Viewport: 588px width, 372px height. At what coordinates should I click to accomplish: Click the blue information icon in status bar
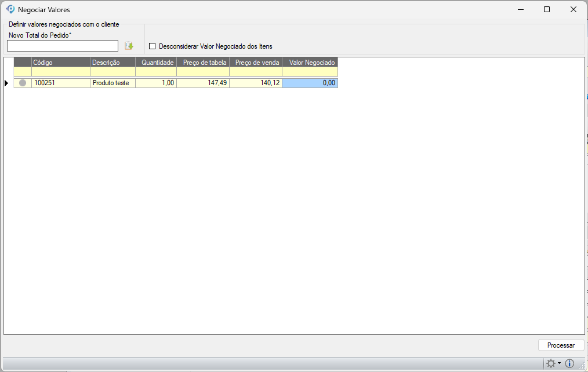[x=569, y=363]
